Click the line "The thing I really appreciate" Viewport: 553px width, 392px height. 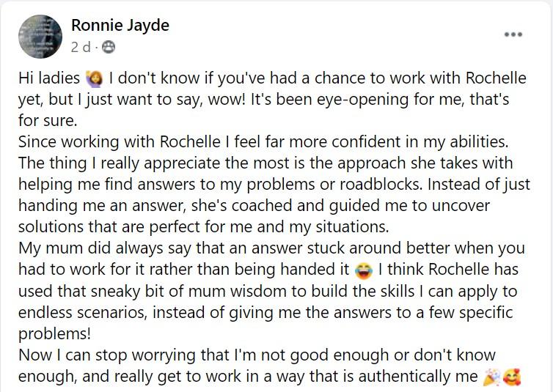tap(265, 163)
